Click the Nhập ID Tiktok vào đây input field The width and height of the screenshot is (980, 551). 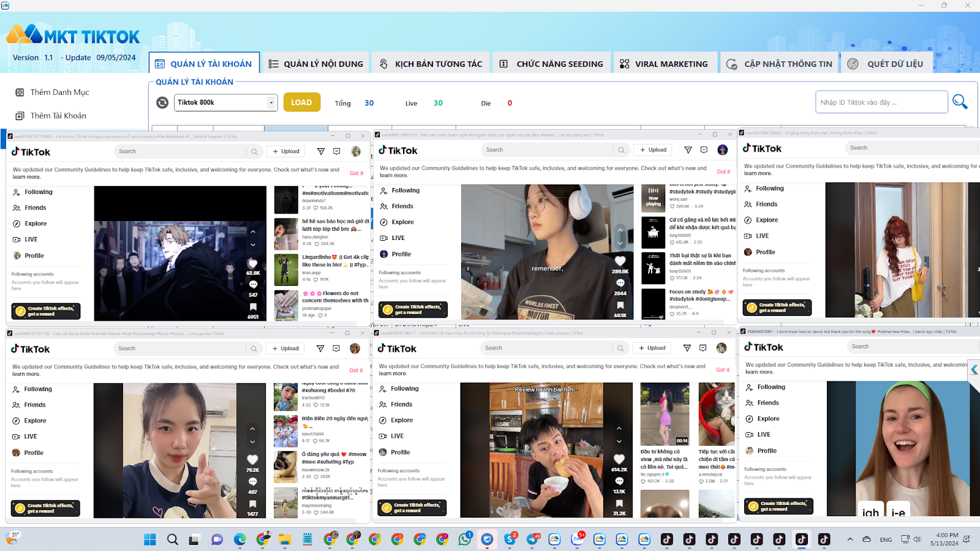click(881, 102)
